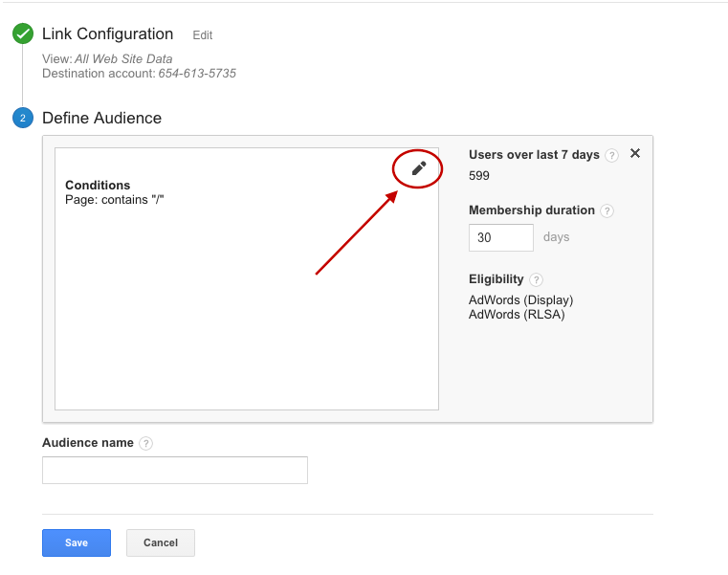Click the step 2 Define Audience circle
Viewport: 728px width, 575px height.
click(x=23, y=118)
